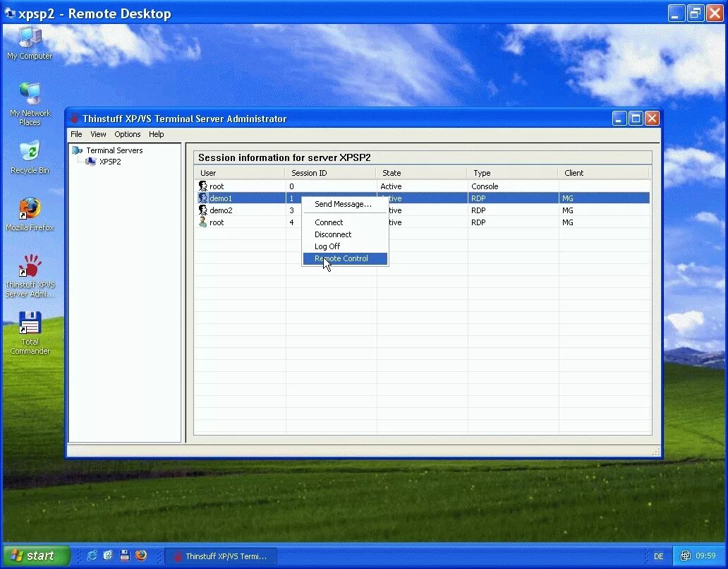Viewport: 728px width, 569px height.
Task: Open the View menu
Action: pos(98,134)
